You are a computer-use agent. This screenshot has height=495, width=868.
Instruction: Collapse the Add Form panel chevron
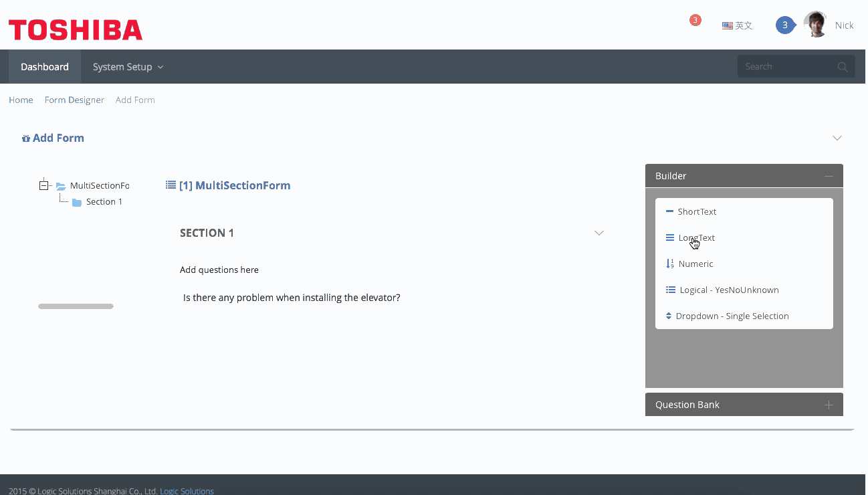click(837, 138)
